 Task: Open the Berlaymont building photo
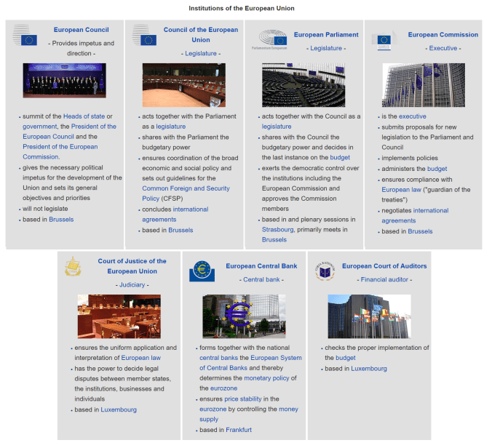pos(423,84)
